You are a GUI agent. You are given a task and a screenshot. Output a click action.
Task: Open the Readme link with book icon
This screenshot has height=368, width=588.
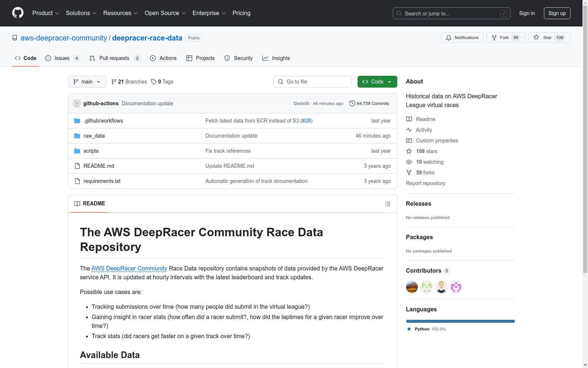click(x=421, y=119)
